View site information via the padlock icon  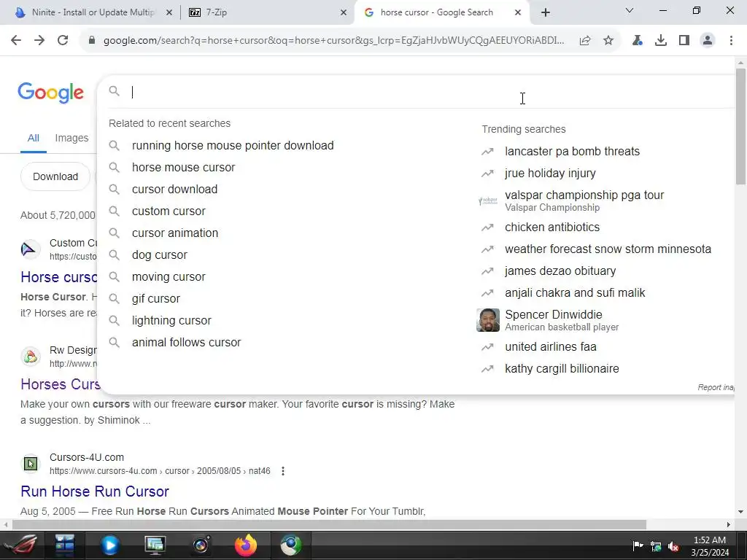[x=92, y=41]
